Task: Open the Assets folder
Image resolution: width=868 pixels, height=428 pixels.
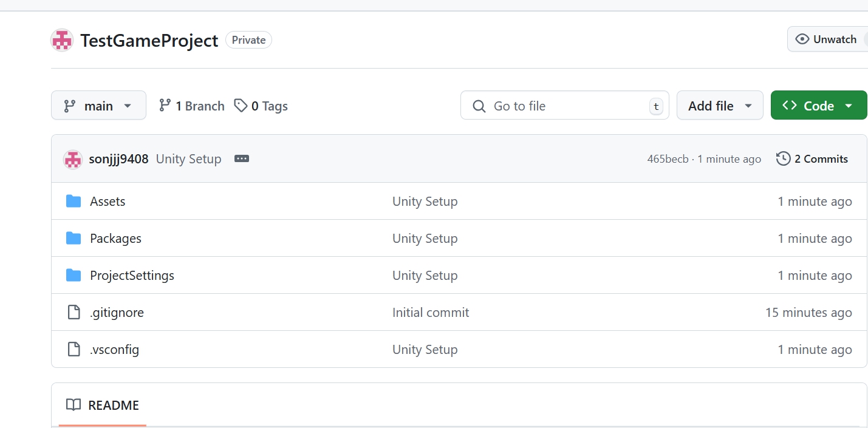Action: pos(108,202)
